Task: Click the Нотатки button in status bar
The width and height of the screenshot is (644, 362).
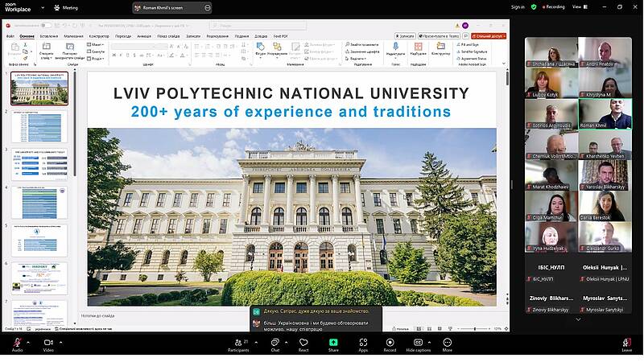Action: (400, 329)
